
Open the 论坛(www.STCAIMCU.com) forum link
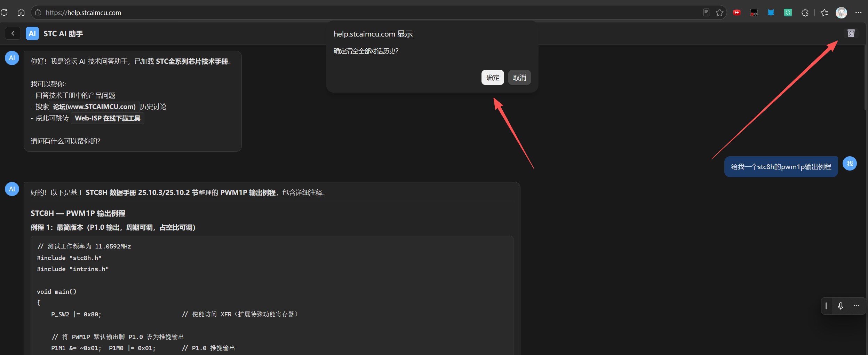pos(94,107)
